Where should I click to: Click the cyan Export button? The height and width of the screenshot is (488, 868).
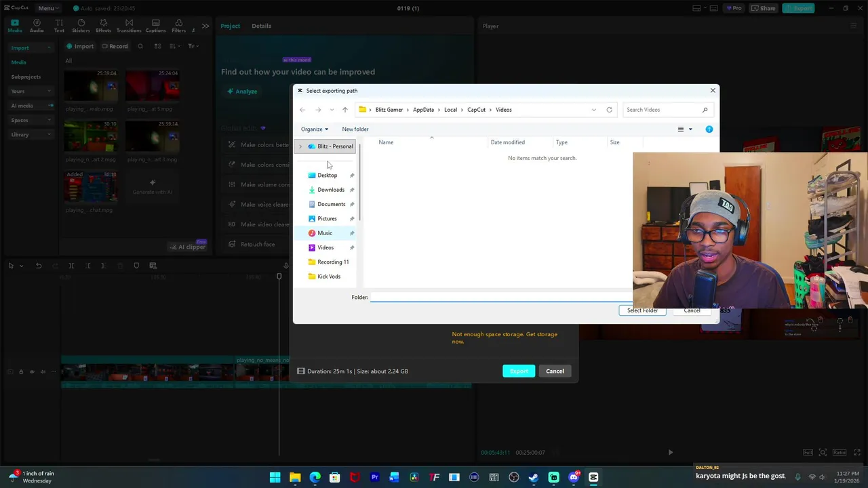[519, 371]
